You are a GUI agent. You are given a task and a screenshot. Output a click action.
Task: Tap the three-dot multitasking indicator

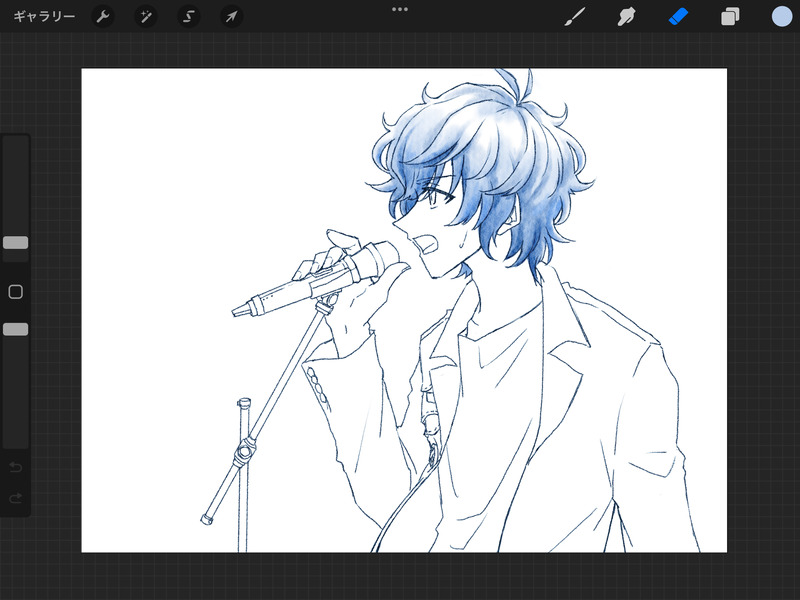[x=399, y=9]
